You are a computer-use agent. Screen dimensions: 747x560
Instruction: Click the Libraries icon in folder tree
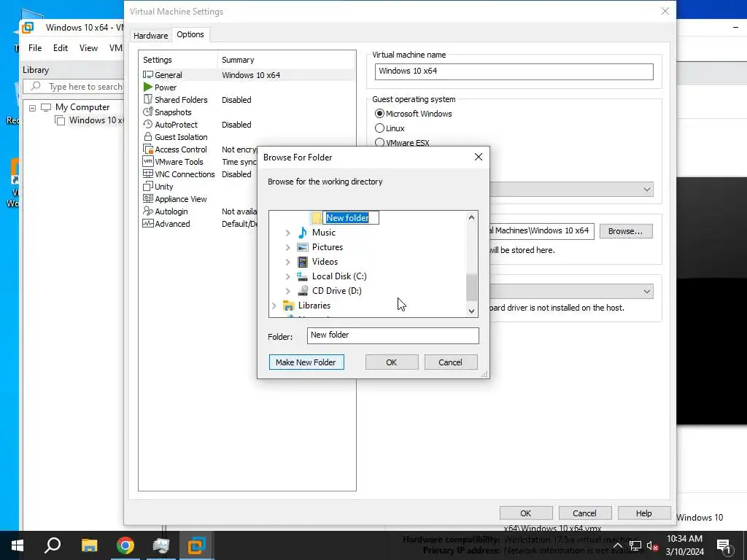coord(289,306)
